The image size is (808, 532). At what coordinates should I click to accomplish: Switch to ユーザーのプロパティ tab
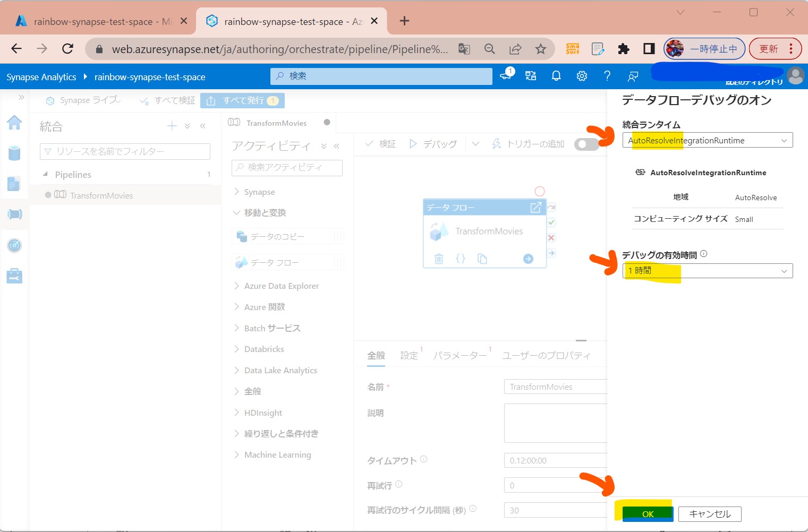tap(547, 356)
